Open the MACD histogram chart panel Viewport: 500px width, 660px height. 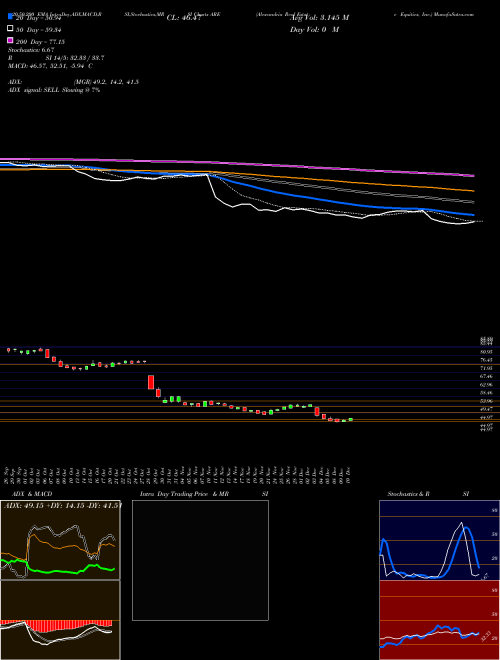click(x=60, y=620)
